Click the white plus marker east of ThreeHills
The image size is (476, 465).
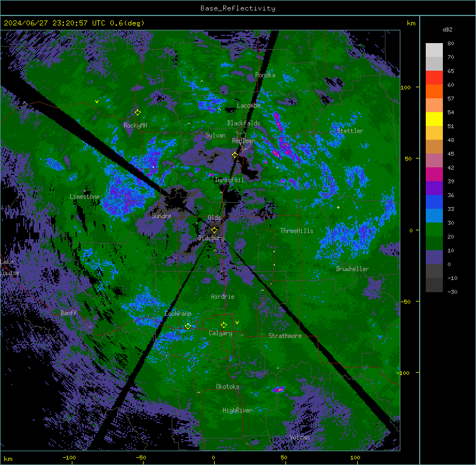point(338,207)
